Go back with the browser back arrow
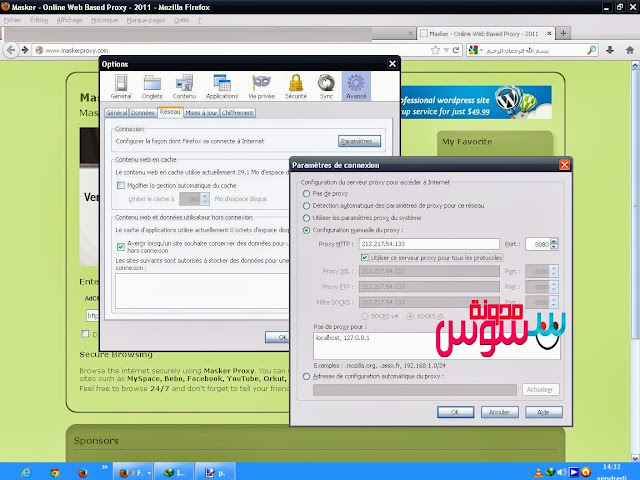Image resolution: width=640 pixels, height=480 pixels. click(11, 50)
